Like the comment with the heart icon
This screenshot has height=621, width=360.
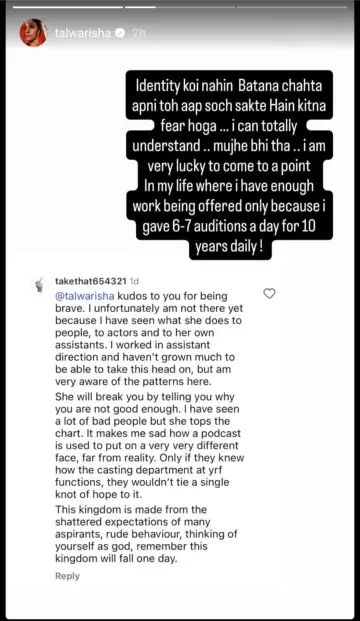click(x=269, y=293)
